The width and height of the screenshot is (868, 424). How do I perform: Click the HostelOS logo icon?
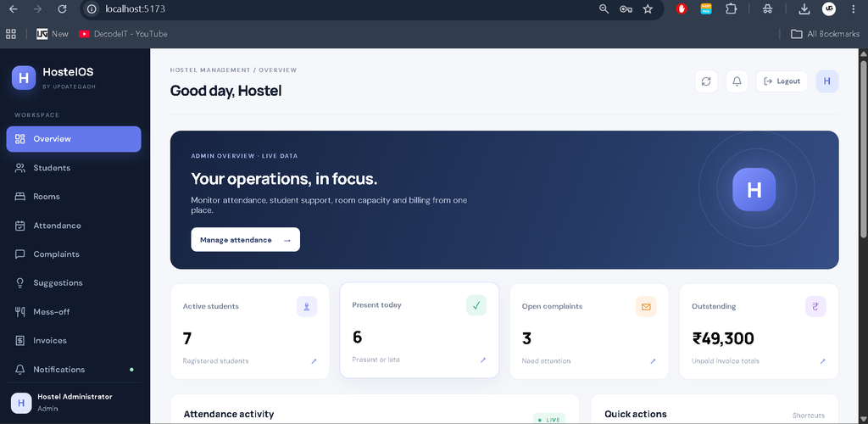pos(24,77)
